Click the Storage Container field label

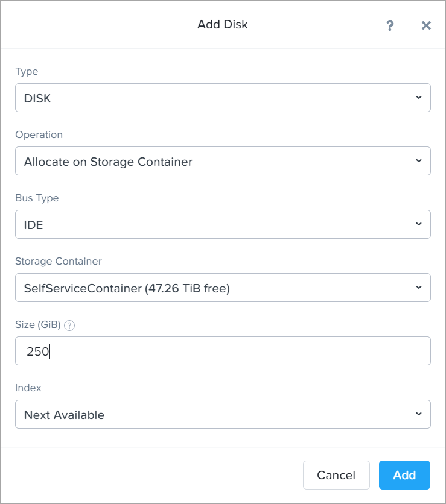(x=59, y=261)
